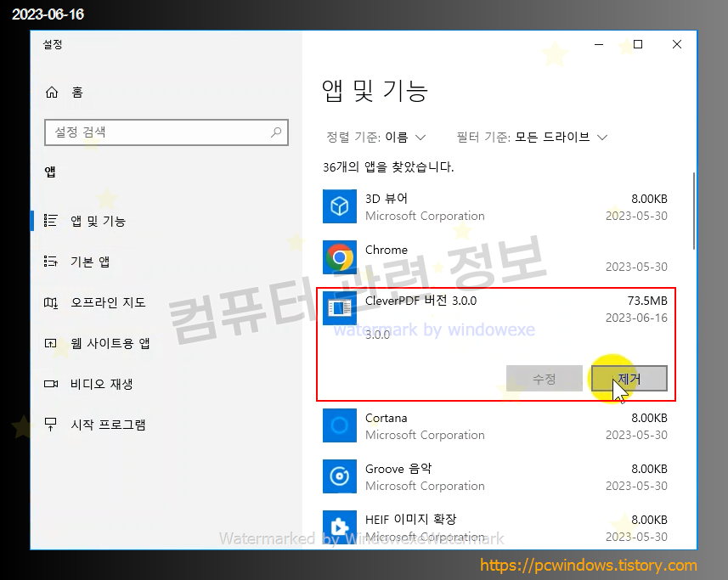Click the HEIF 이미지 확장 icon
The height and width of the screenshot is (580, 728).
click(x=340, y=527)
